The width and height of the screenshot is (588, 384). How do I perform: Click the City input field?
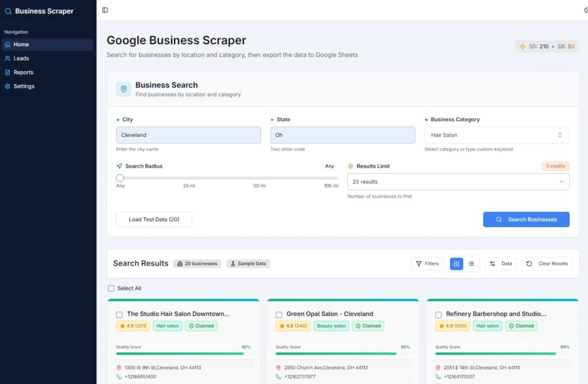coord(188,135)
